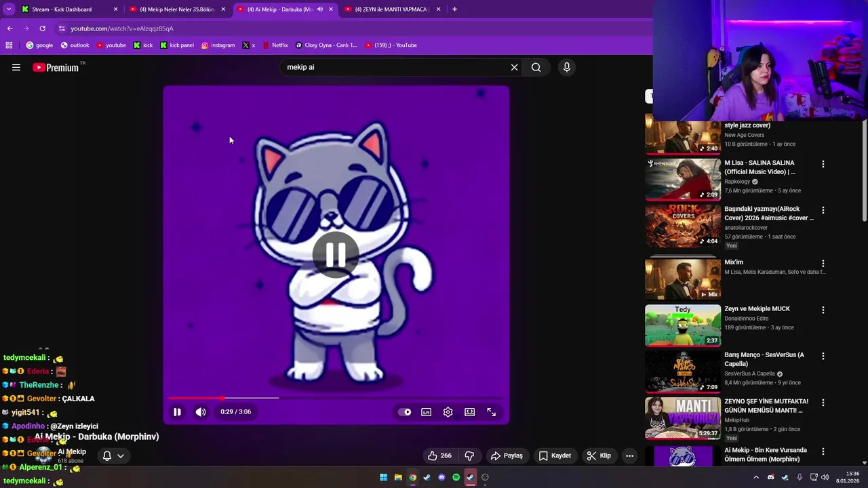Like the video with 266 likes
This screenshot has width=868, height=488.
click(439, 455)
